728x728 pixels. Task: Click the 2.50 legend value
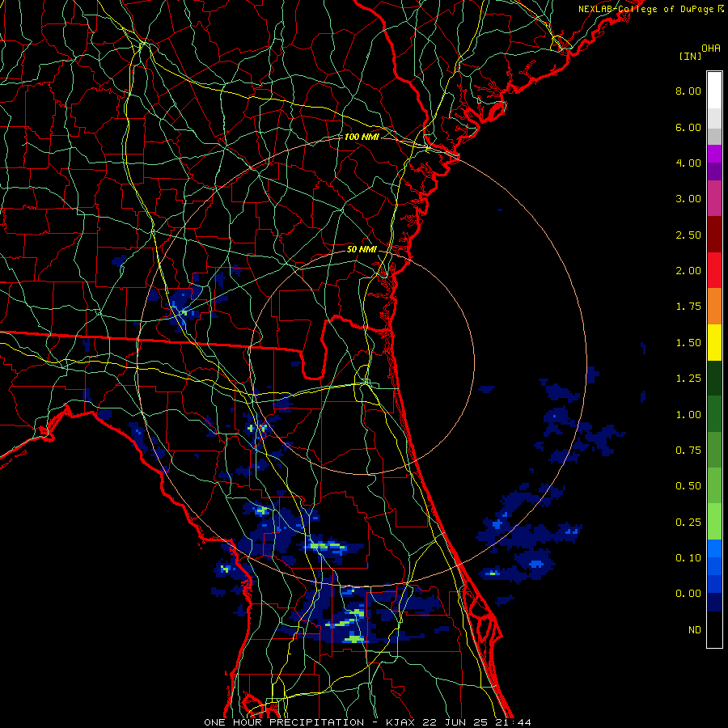pos(688,235)
